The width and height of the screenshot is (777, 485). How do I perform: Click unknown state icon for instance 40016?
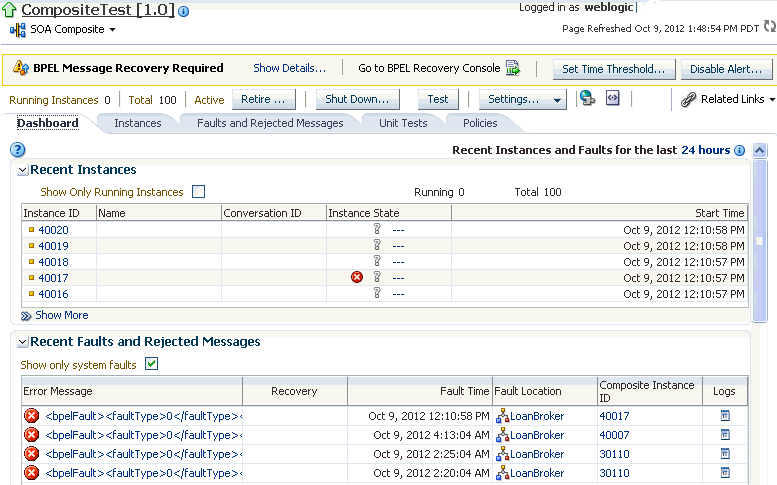(x=377, y=293)
